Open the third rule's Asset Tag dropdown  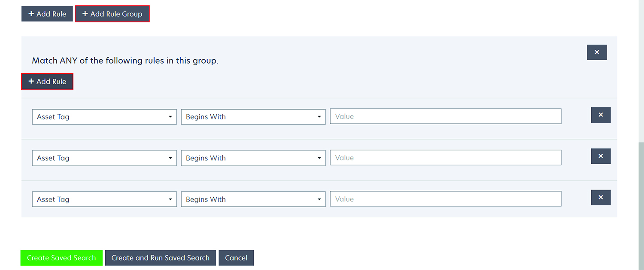[104, 199]
